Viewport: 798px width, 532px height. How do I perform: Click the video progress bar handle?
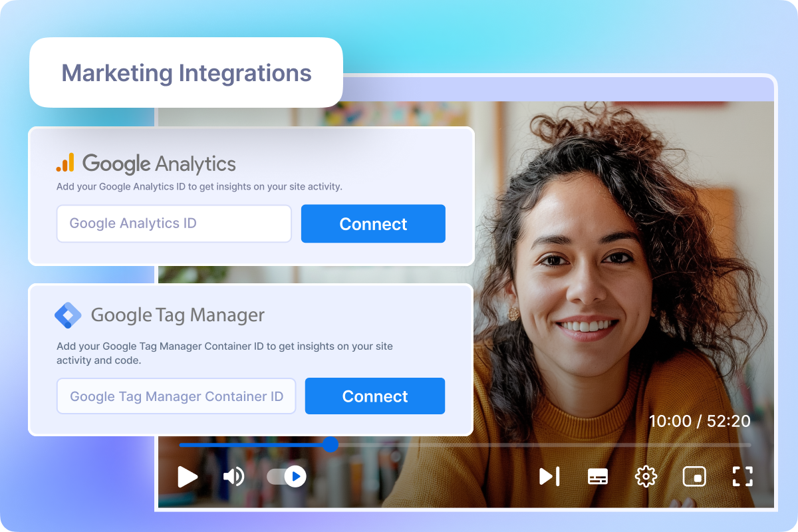coord(331,445)
